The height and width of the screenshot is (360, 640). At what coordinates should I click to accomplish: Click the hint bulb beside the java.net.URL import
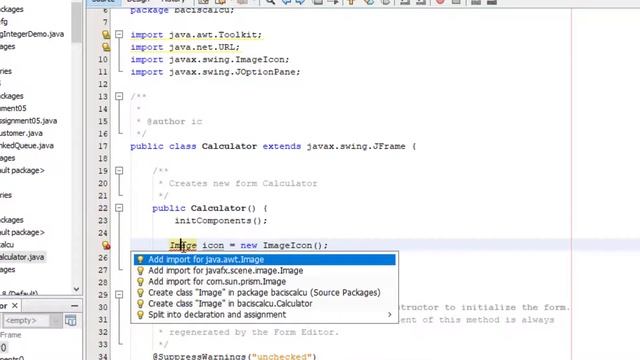pyautogui.click(x=106, y=47)
